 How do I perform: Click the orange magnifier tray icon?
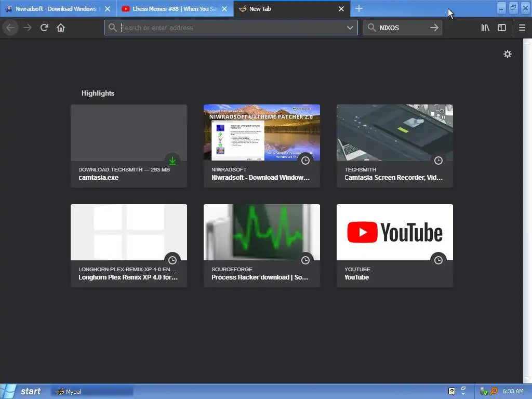pyautogui.click(x=494, y=391)
